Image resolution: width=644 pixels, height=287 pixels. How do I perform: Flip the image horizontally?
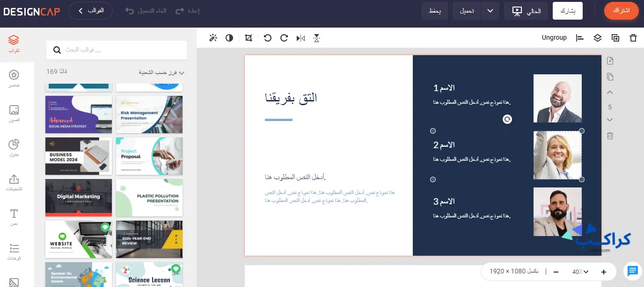coord(300,38)
